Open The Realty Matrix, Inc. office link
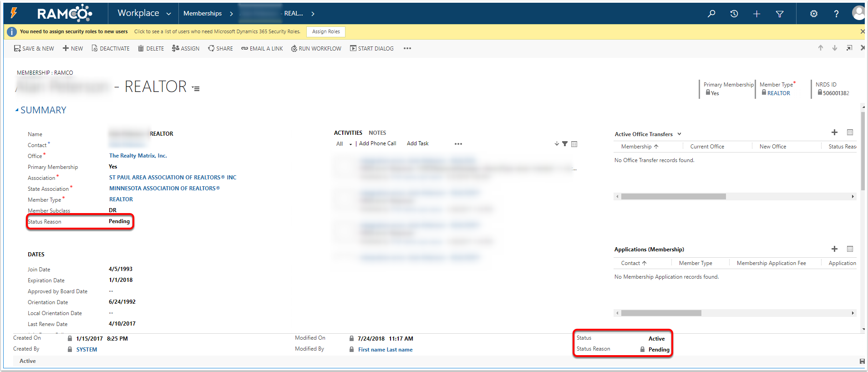Image resolution: width=868 pixels, height=372 pixels. click(x=138, y=156)
